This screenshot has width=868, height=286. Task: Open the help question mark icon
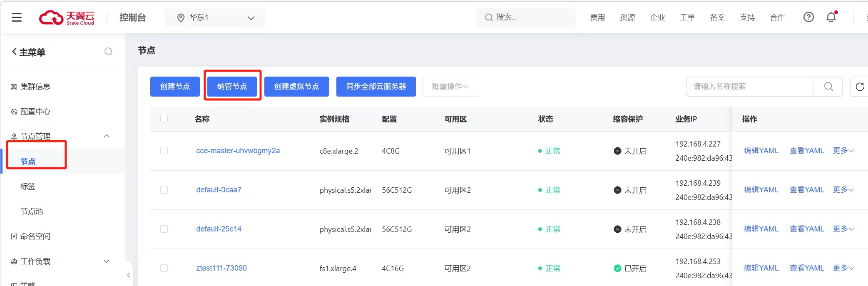coord(808,17)
